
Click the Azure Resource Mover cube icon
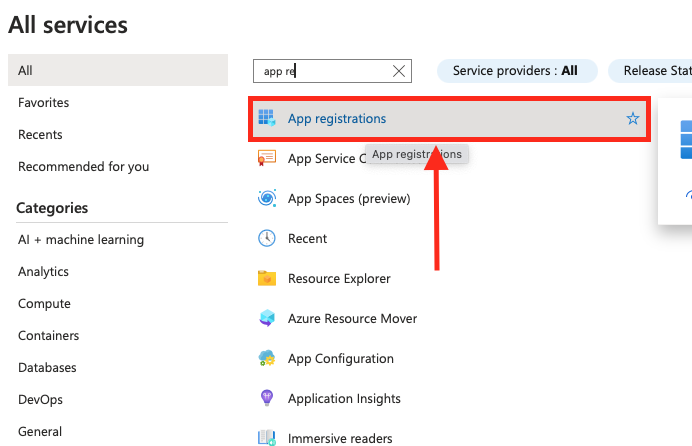click(x=267, y=318)
